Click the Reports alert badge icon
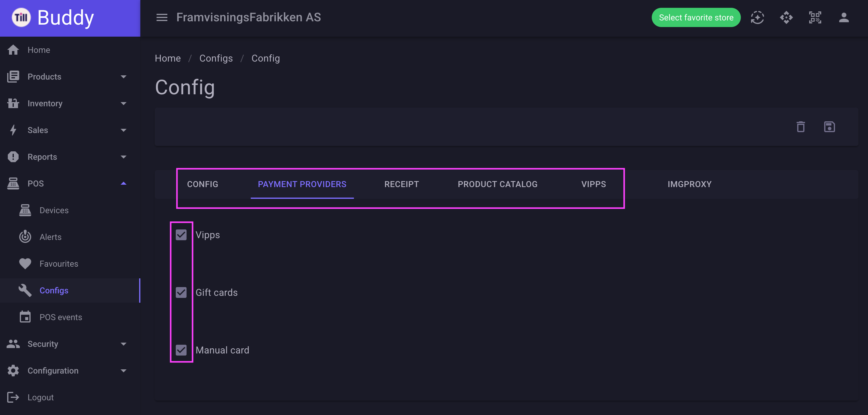The height and width of the screenshot is (415, 868). [x=13, y=157]
